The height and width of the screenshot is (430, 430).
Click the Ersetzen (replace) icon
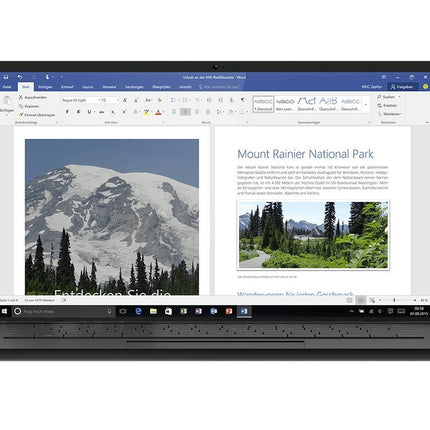(379, 105)
